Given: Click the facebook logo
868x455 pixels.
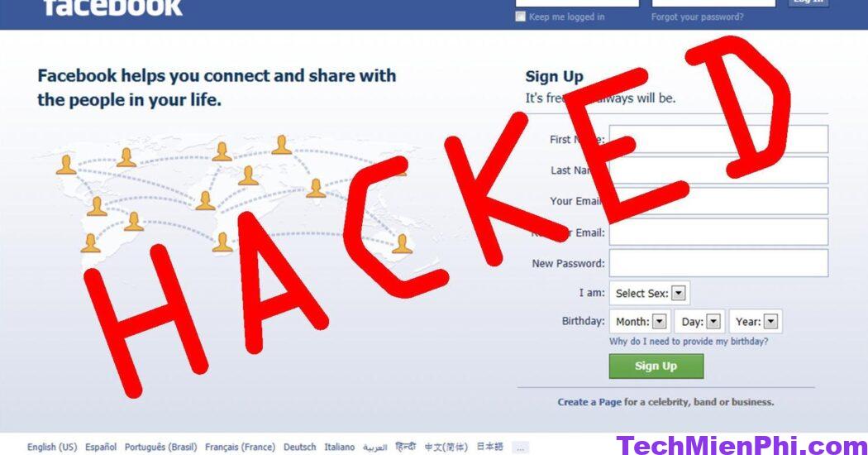Looking at the screenshot, I should (113, 7).
